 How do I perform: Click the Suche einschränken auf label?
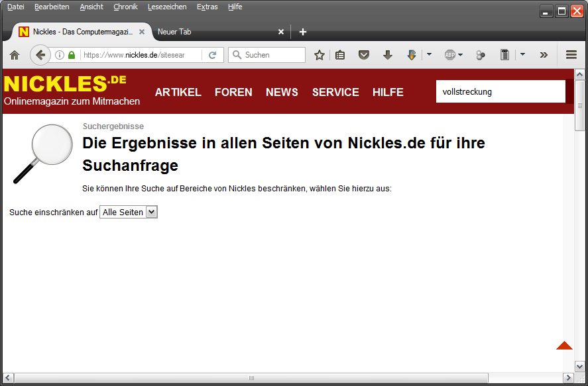tap(53, 213)
